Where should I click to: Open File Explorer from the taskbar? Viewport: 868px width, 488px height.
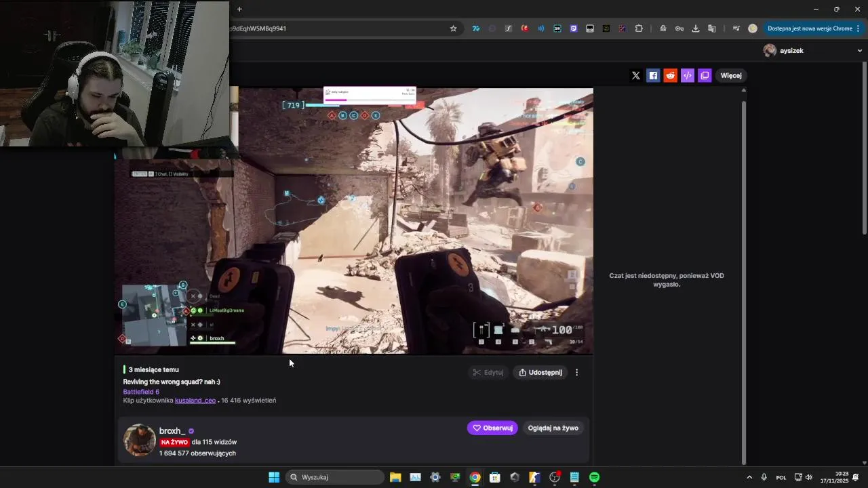click(395, 477)
